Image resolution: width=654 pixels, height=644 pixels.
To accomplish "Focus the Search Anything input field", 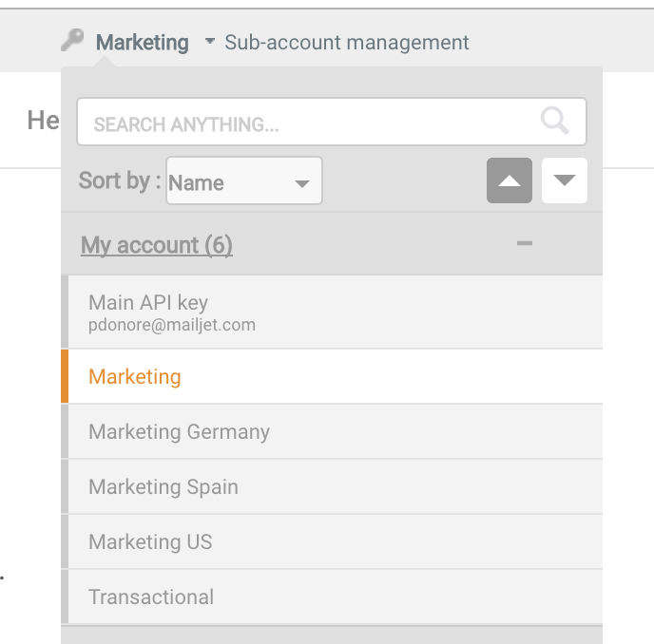I will tap(304, 123).
